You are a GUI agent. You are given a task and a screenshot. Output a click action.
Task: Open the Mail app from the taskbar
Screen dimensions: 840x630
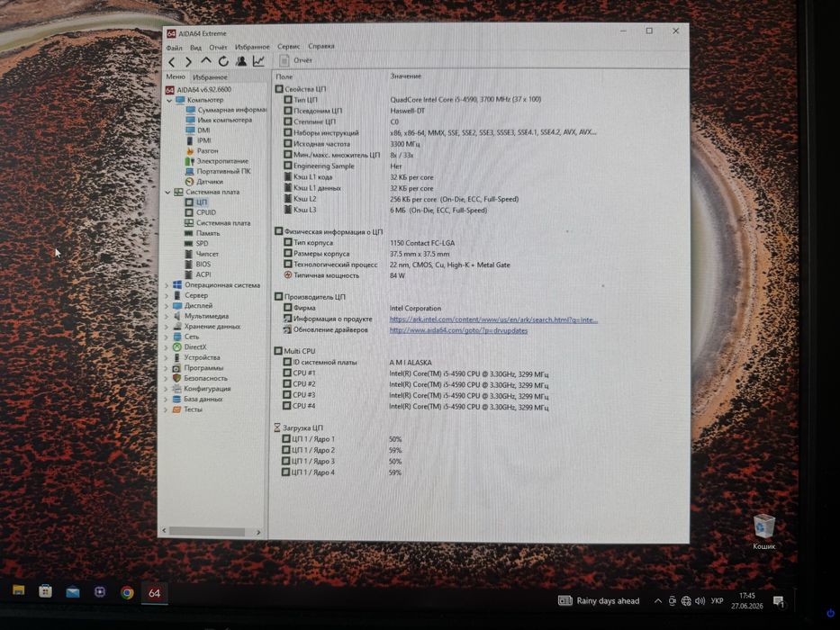pyautogui.click(x=72, y=592)
